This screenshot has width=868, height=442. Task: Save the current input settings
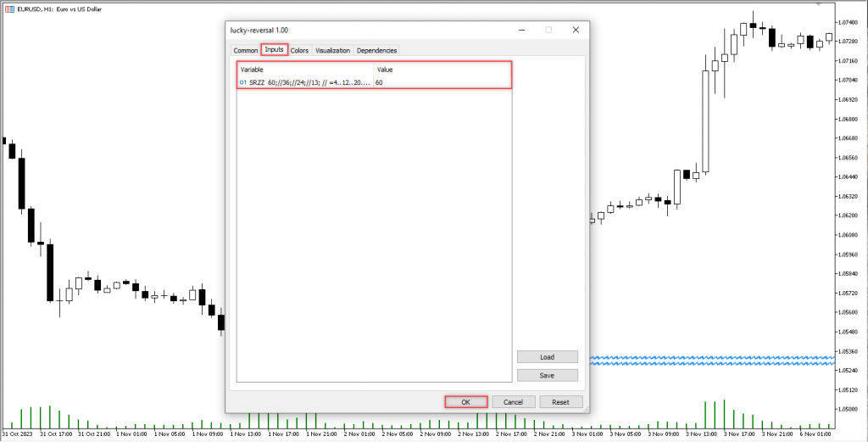[x=547, y=376]
